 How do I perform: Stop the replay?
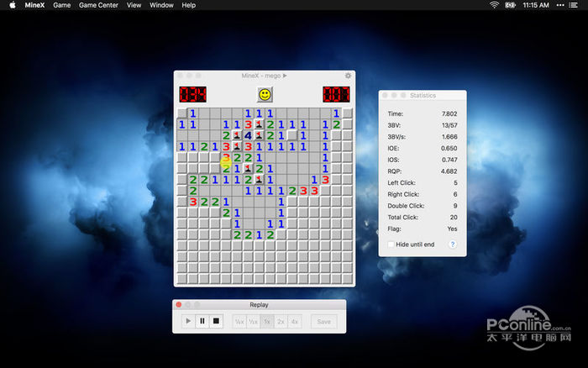point(216,321)
